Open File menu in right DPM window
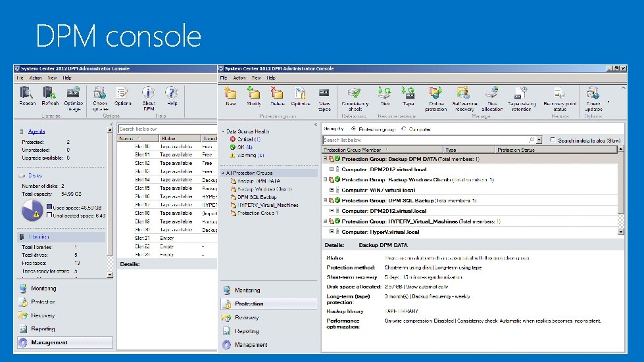The image size is (644, 362). pos(224,78)
